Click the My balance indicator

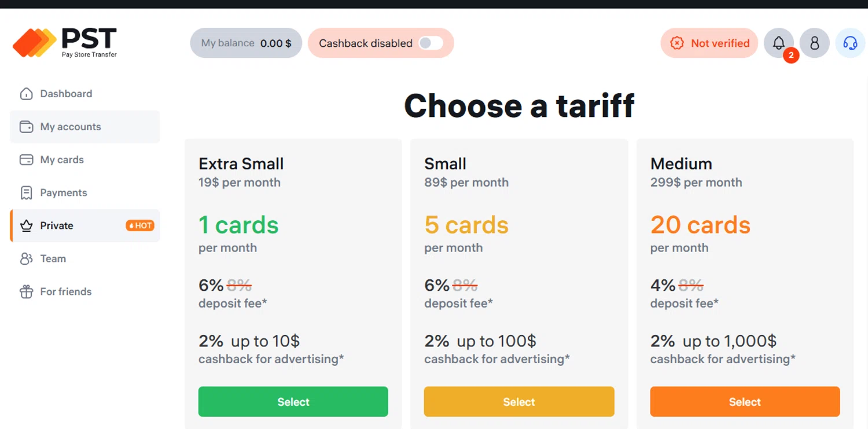(246, 43)
